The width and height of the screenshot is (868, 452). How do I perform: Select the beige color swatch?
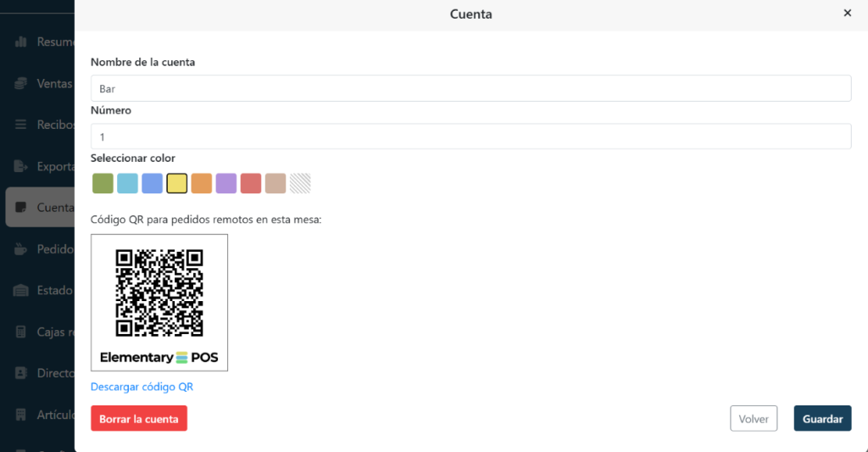[275, 183]
